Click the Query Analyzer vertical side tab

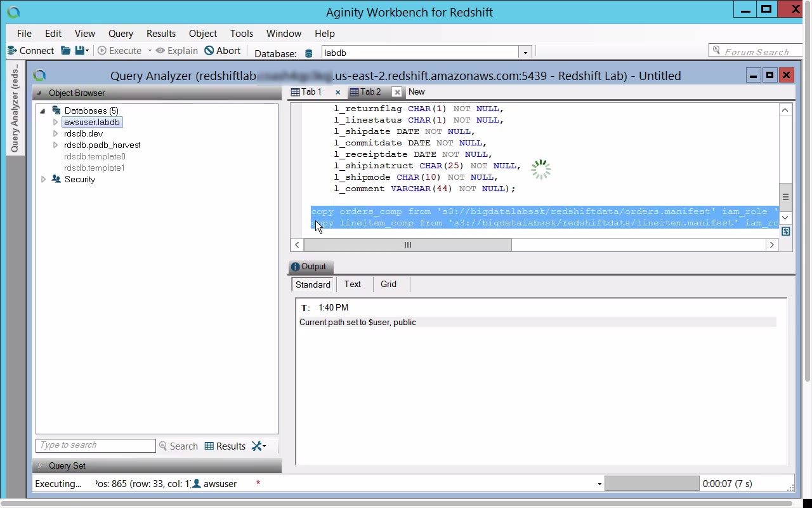(15, 108)
